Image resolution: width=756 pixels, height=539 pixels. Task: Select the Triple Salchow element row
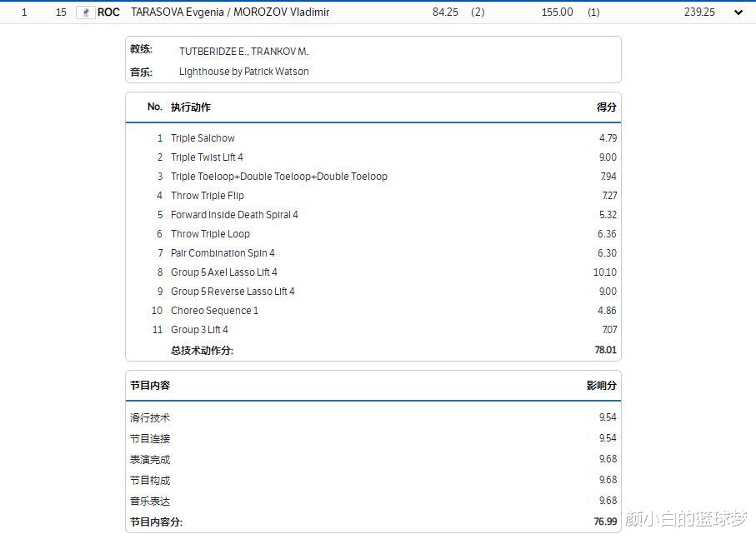[373, 138]
